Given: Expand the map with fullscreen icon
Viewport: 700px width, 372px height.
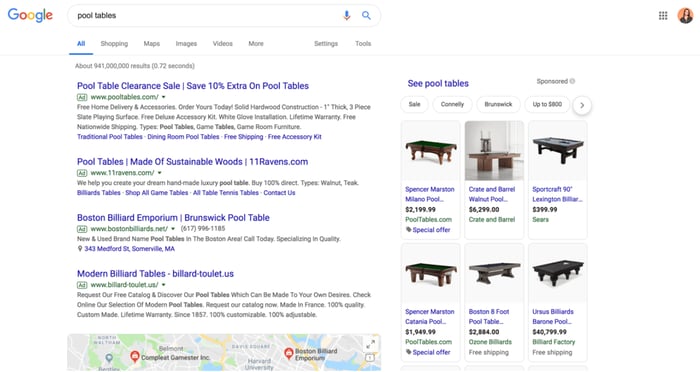Looking at the screenshot, I should (371, 344).
